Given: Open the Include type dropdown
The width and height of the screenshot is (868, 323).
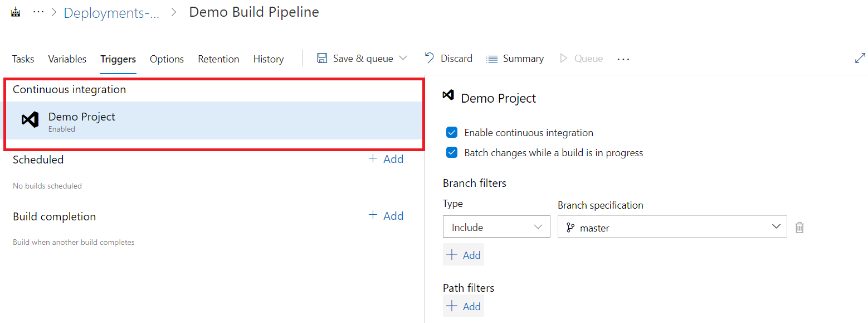Looking at the screenshot, I should point(496,226).
